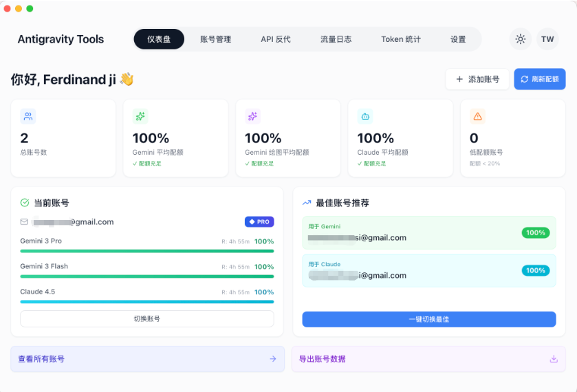Click the 总账号数 label
Viewport: 577px width, 392px height.
click(x=34, y=153)
